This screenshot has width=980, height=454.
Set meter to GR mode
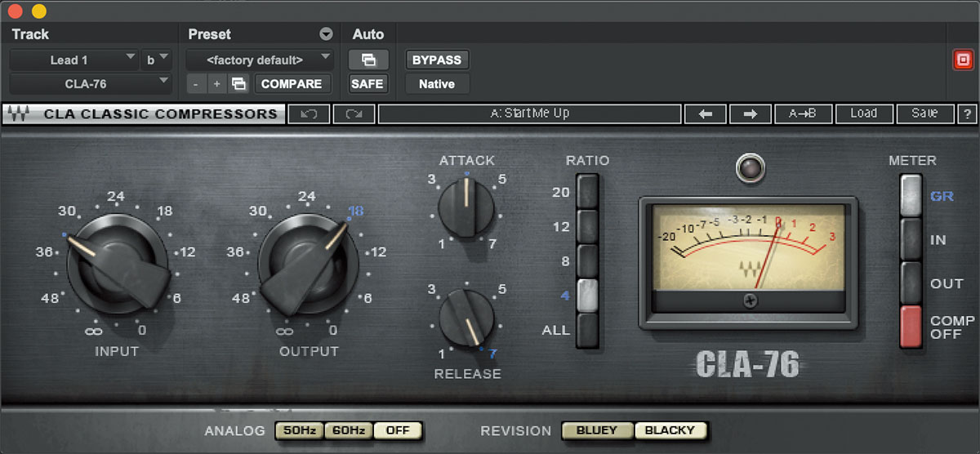(x=911, y=196)
